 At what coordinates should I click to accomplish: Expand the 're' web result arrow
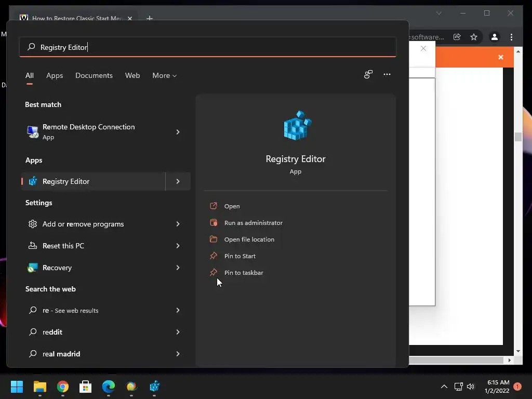(x=178, y=310)
